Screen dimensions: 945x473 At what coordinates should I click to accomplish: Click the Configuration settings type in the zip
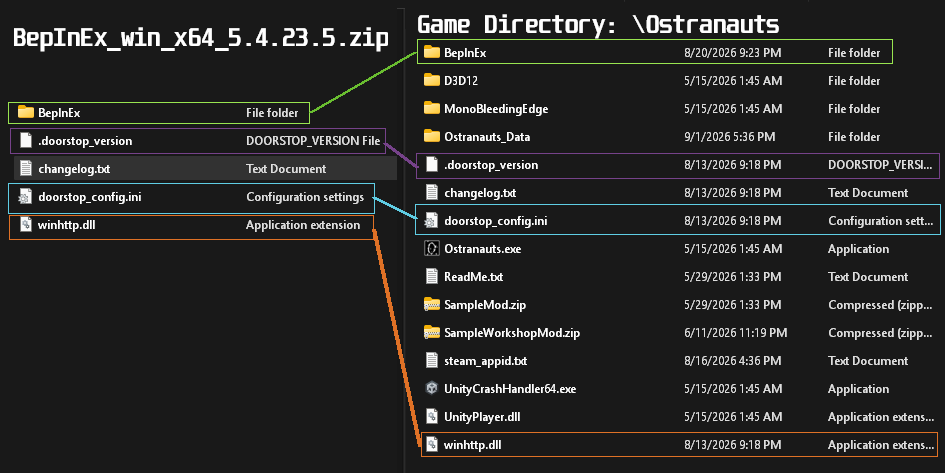tap(305, 197)
